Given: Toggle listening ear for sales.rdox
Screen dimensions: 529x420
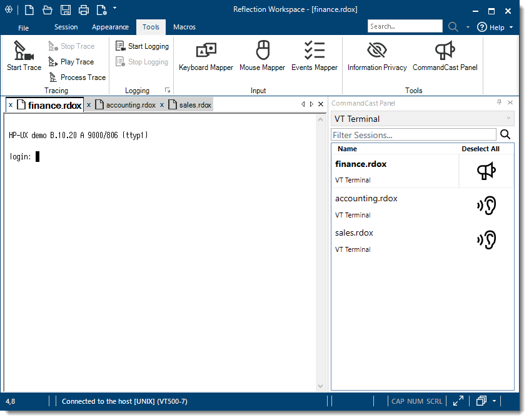Looking at the screenshot, I should tap(486, 239).
